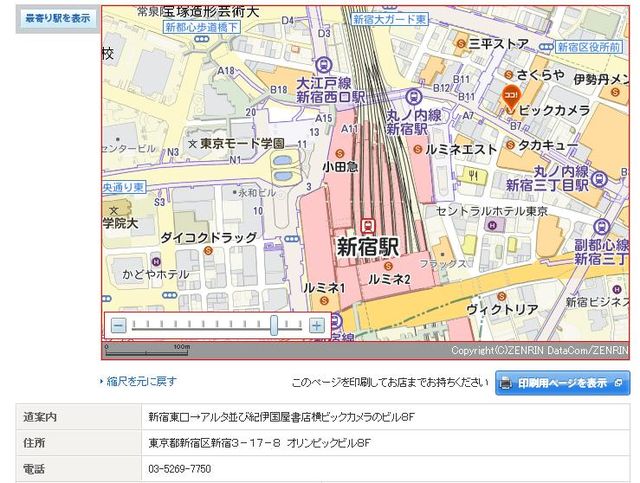Viewport: 640px width, 483px height.
Task: Open the 最寄り駅を表示 tab
Action: [57, 18]
